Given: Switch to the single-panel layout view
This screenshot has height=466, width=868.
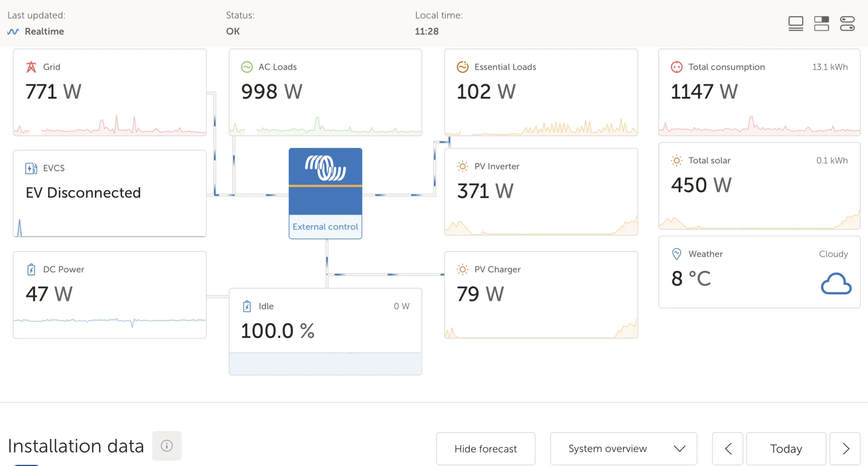Looking at the screenshot, I should click(796, 24).
